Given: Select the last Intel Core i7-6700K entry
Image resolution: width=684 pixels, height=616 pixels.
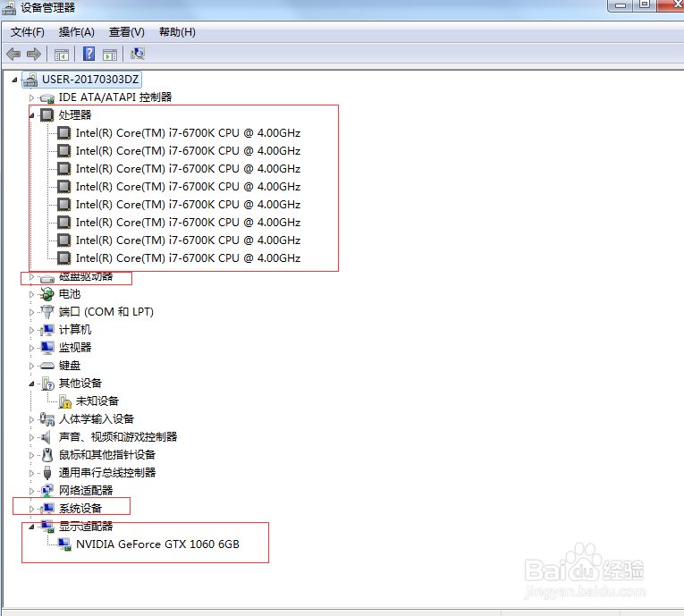Looking at the screenshot, I should [x=188, y=258].
